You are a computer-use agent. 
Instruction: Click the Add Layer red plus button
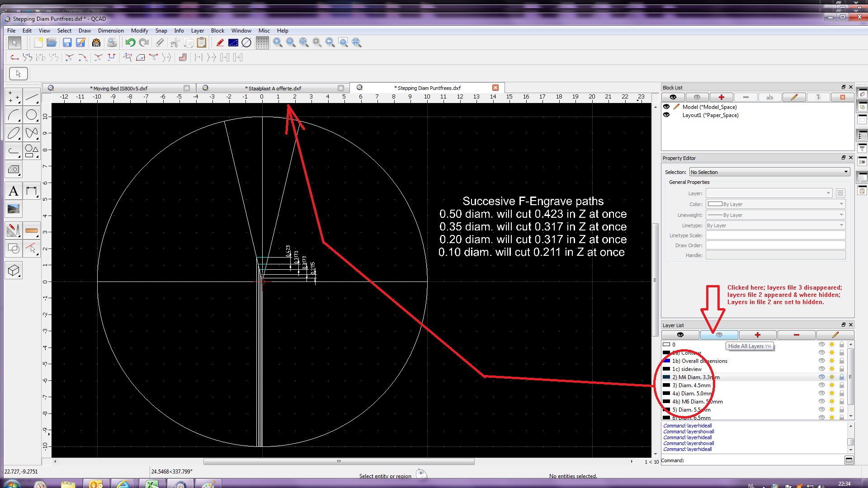tap(758, 335)
